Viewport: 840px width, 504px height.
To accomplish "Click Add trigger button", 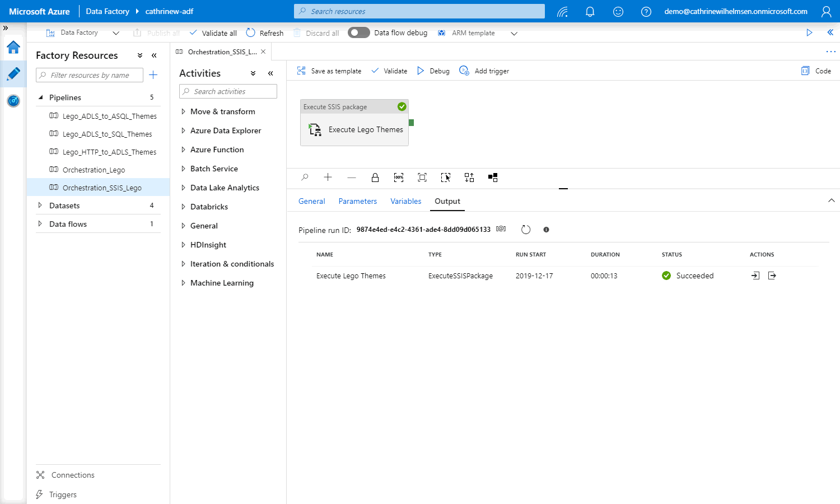I will point(484,71).
